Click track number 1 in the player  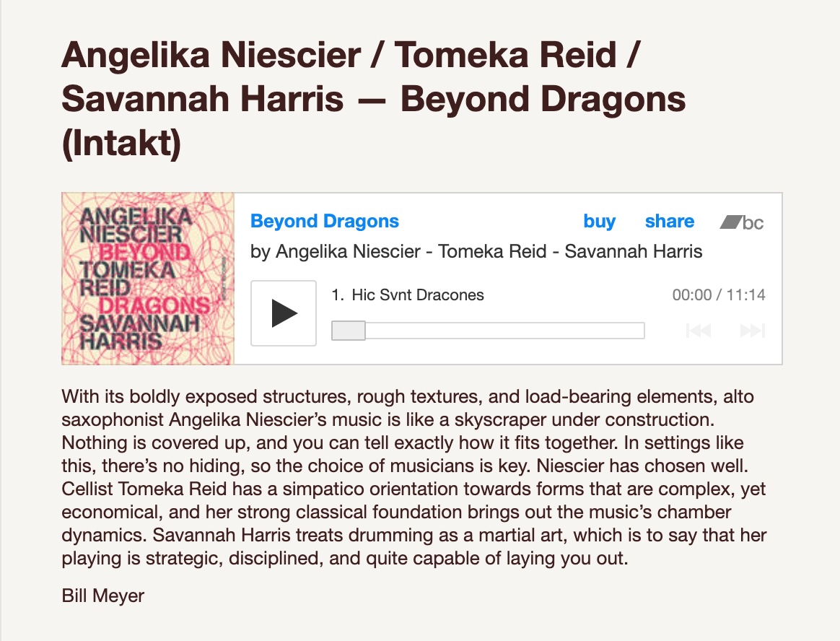(x=338, y=295)
